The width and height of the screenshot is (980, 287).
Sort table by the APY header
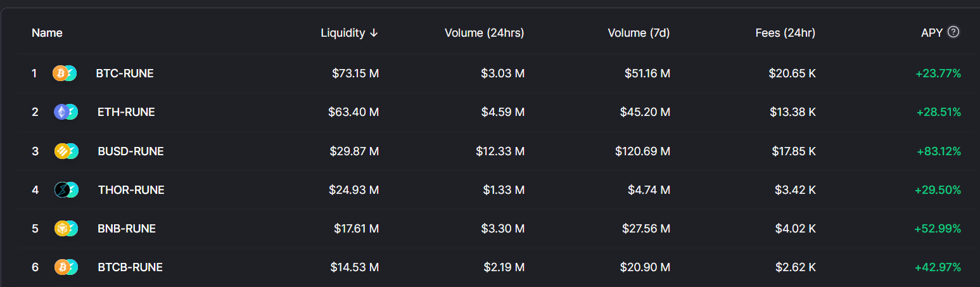932,33
